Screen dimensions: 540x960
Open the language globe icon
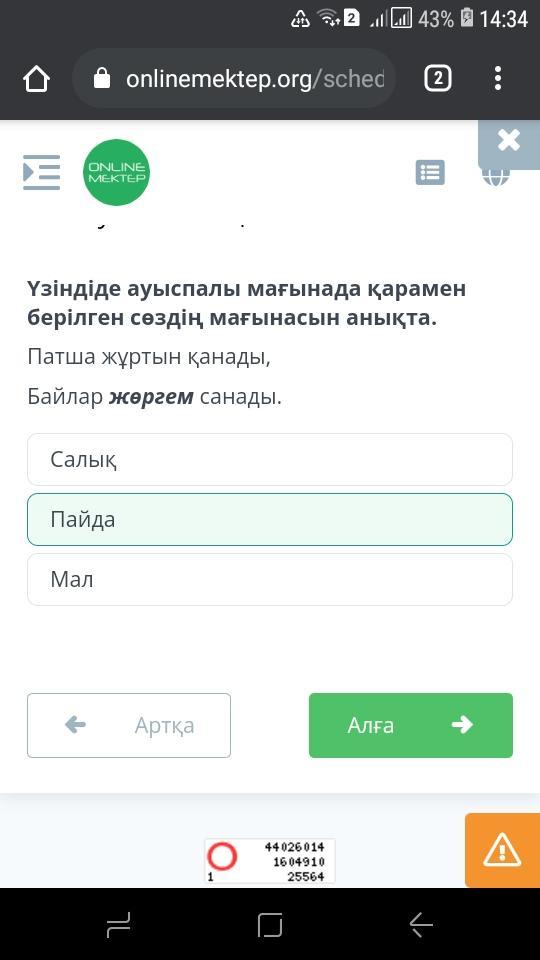(x=495, y=178)
